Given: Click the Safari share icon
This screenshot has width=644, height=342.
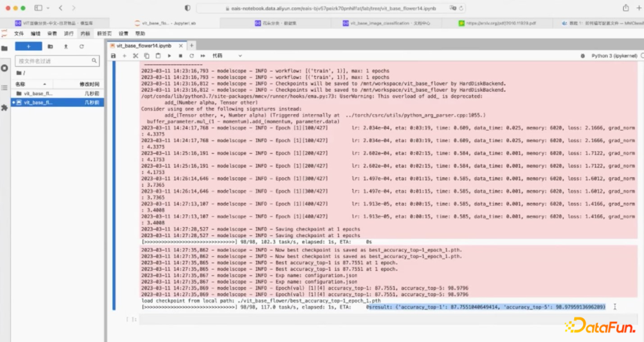Looking at the screenshot, I should pos(626,8).
